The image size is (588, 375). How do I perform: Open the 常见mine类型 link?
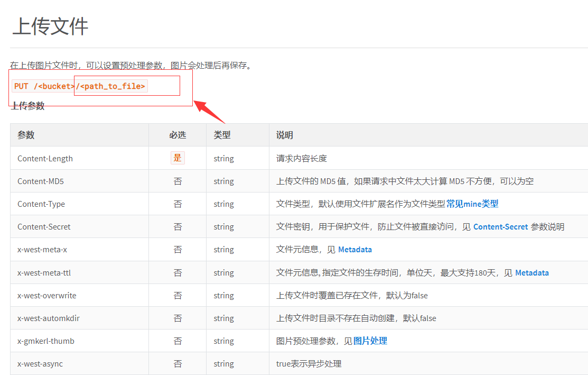coord(472,204)
